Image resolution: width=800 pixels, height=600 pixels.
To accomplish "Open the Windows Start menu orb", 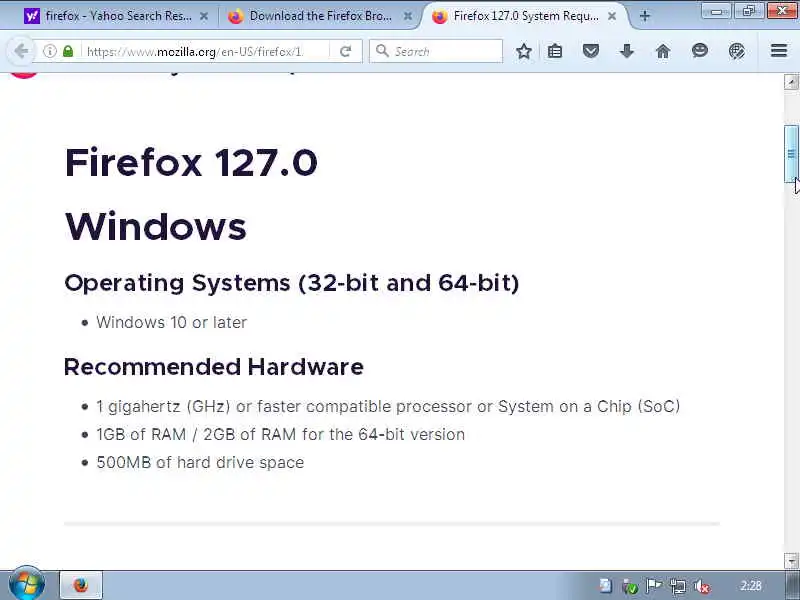I will [27, 585].
